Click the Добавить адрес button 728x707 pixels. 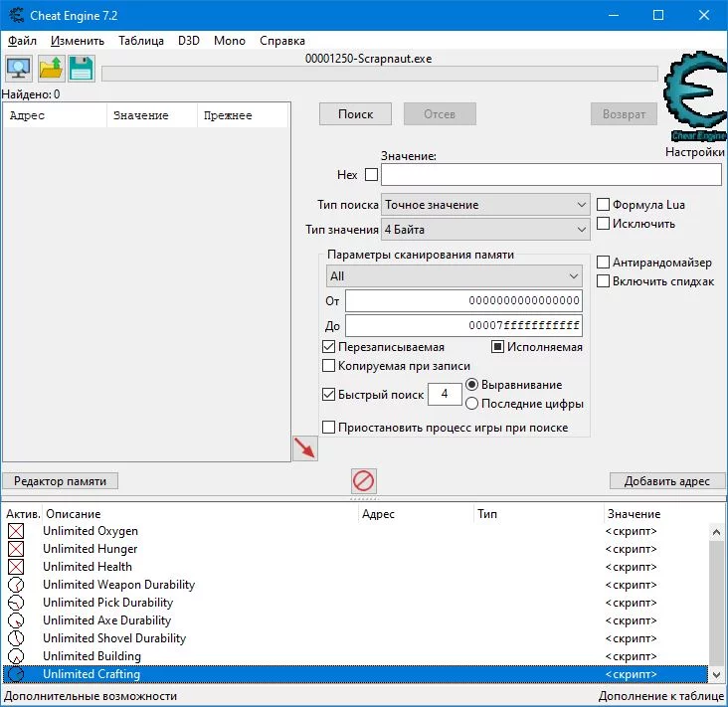[667, 481]
